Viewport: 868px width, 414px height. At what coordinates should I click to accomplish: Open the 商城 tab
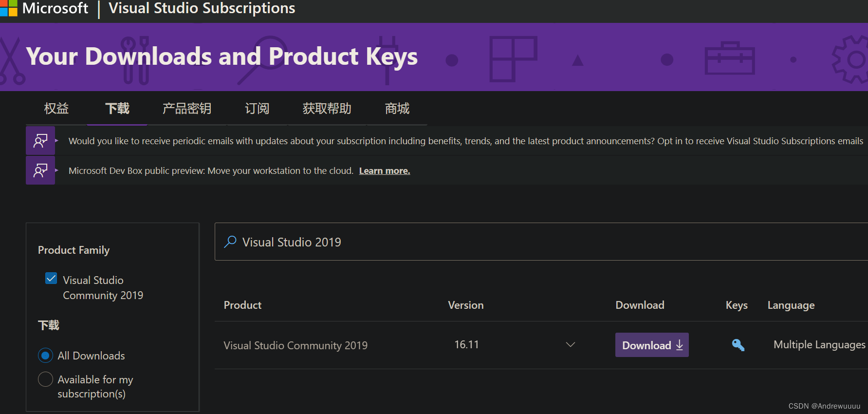coord(397,108)
